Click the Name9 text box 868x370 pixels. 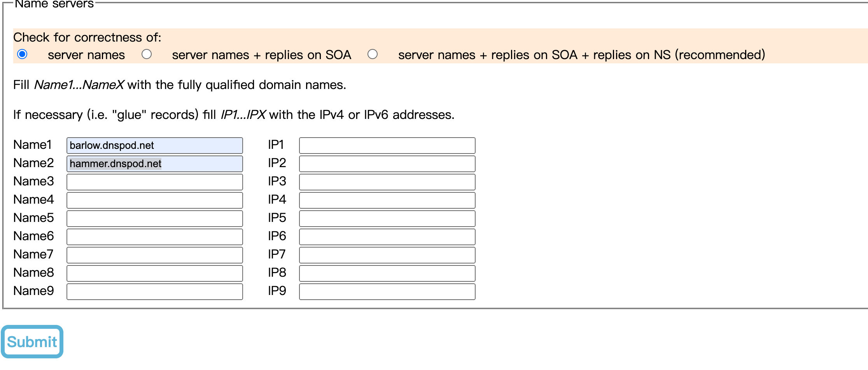[154, 291]
